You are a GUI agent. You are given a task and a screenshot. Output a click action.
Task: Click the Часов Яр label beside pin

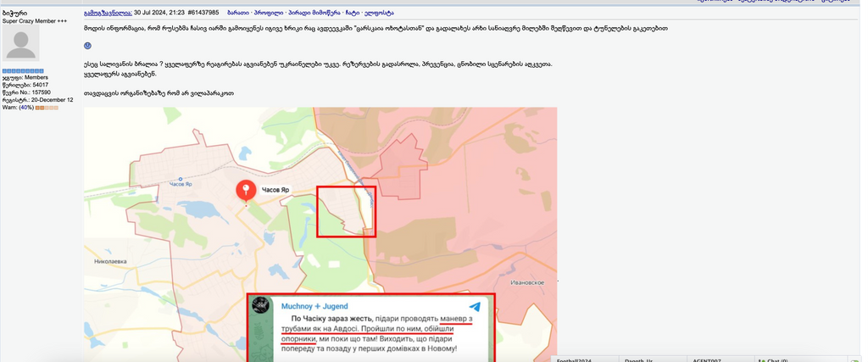(275, 190)
